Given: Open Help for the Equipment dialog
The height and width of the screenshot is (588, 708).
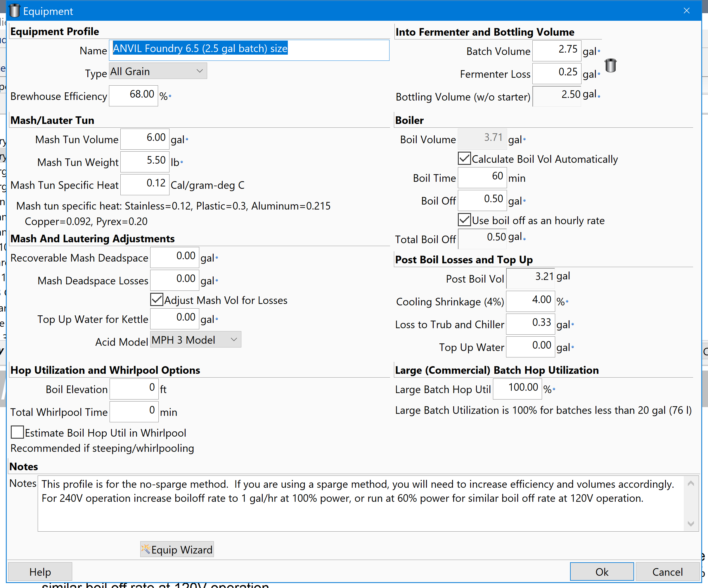Looking at the screenshot, I should pyautogui.click(x=40, y=572).
